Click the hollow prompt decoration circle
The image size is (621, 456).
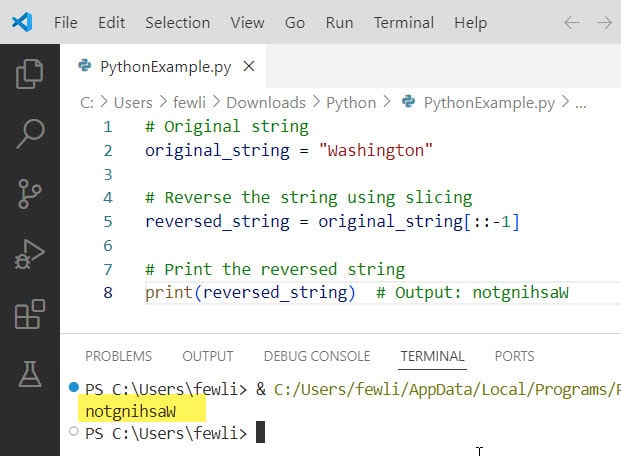pos(74,431)
